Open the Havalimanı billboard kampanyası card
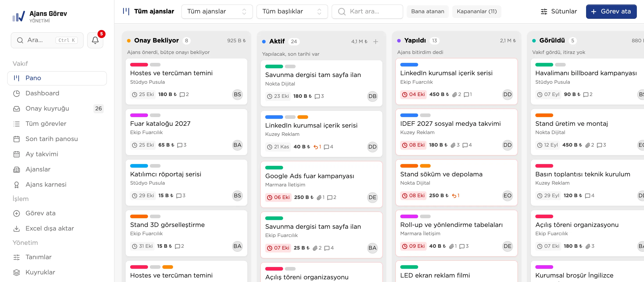The height and width of the screenshot is (282, 644). click(x=587, y=81)
